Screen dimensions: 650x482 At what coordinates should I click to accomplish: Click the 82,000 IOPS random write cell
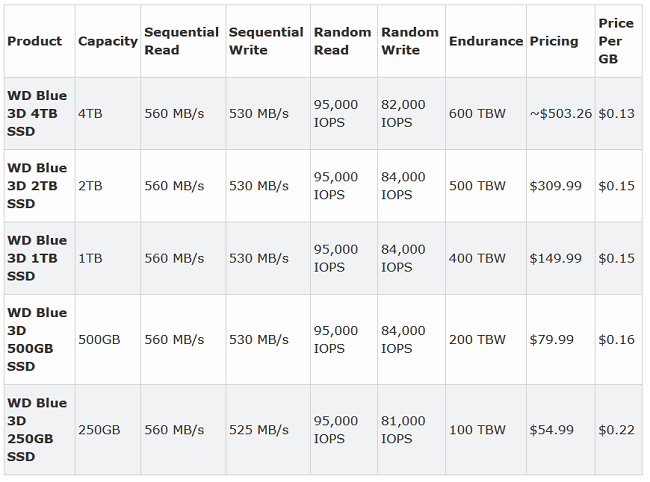403,113
